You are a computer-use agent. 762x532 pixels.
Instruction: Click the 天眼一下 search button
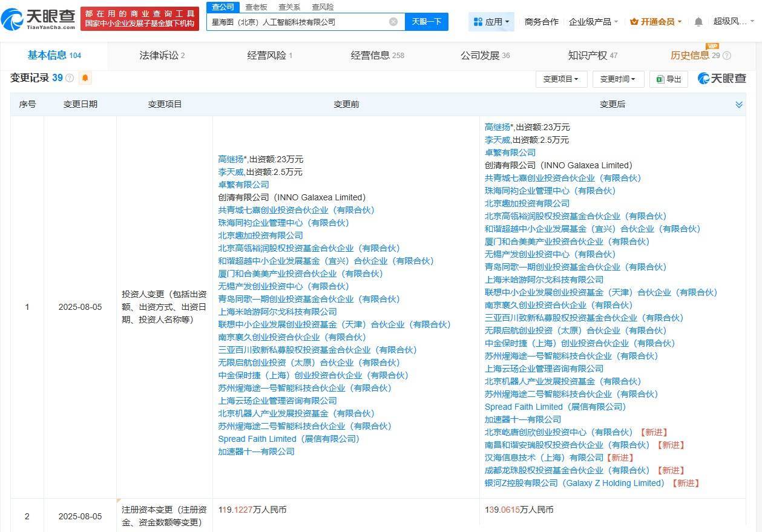tap(426, 22)
